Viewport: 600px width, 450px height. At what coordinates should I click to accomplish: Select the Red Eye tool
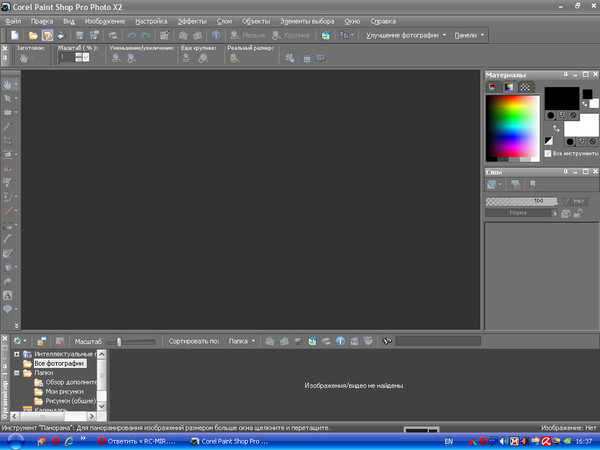click(7, 169)
